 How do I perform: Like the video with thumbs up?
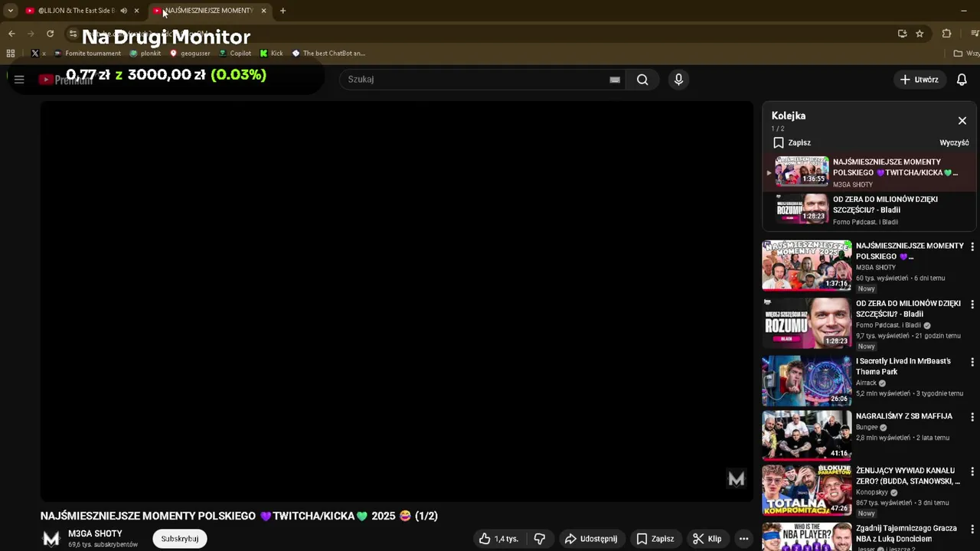[x=498, y=539]
